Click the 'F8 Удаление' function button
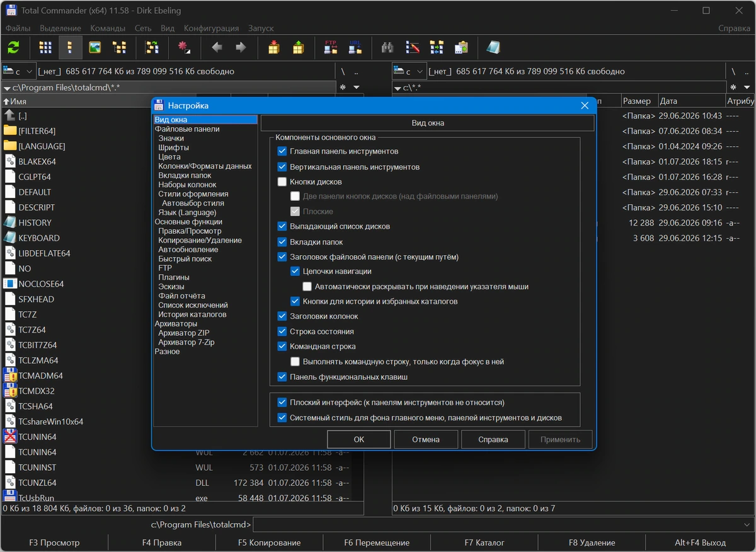Image resolution: width=756 pixels, height=552 pixels. tap(592, 543)
